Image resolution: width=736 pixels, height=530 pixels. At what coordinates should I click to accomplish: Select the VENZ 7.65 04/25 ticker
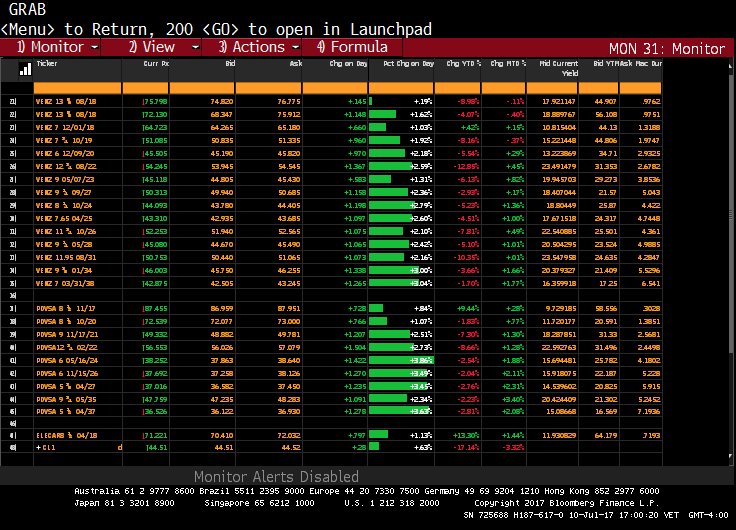point(64,219)
